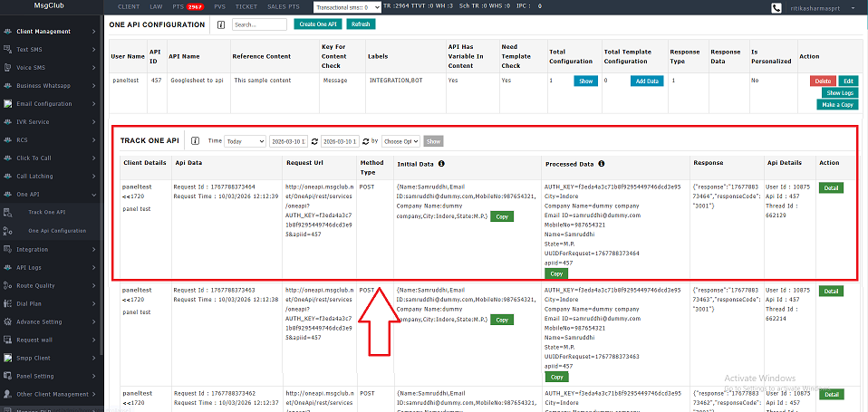Viewport: 868px width, 412px height.
Task: Open the Choose Option dropdown
Action: point(400,141)
